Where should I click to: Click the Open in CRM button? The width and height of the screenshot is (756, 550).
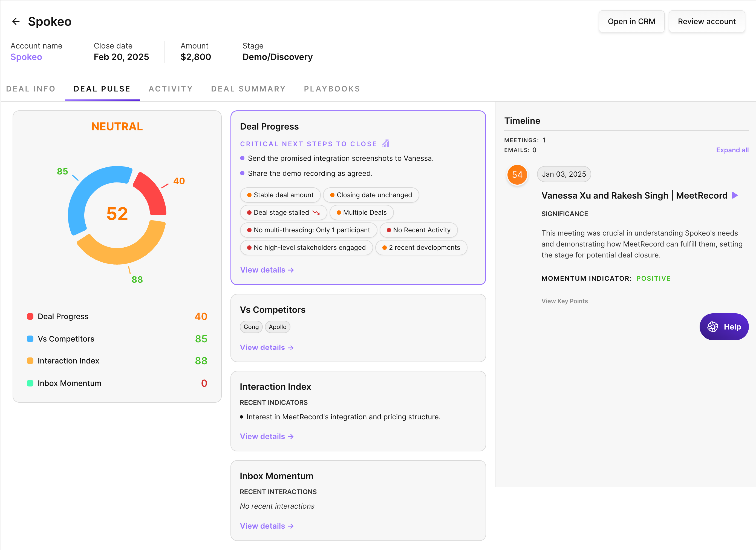(631, 22)
